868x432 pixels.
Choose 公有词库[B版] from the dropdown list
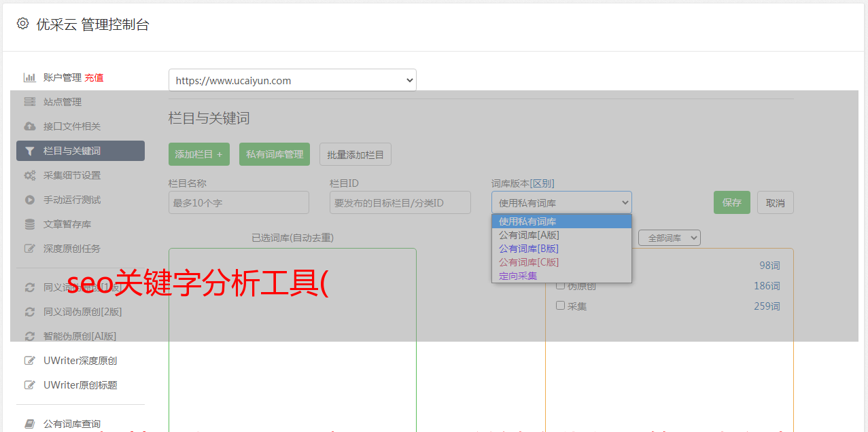click(x=528, y=249)
